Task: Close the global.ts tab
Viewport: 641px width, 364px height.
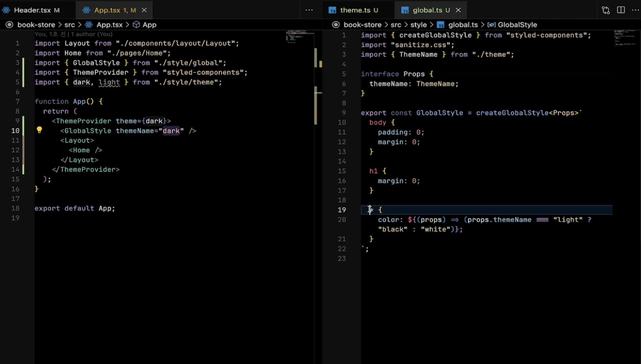Action: (458, 10)
